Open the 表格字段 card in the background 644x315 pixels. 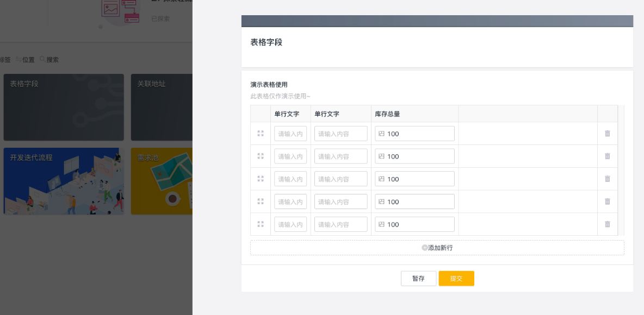click(64, 108)
